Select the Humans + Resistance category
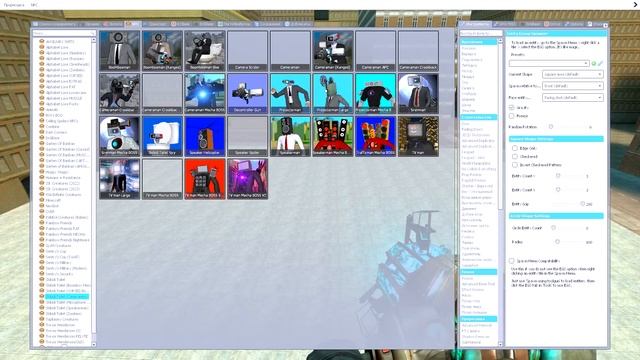640x360 pixels. tap(63, 178)
